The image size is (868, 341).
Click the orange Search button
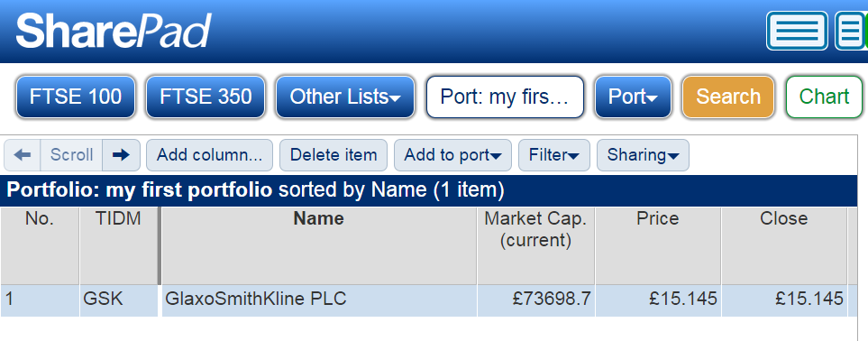[x=728, y=97]
